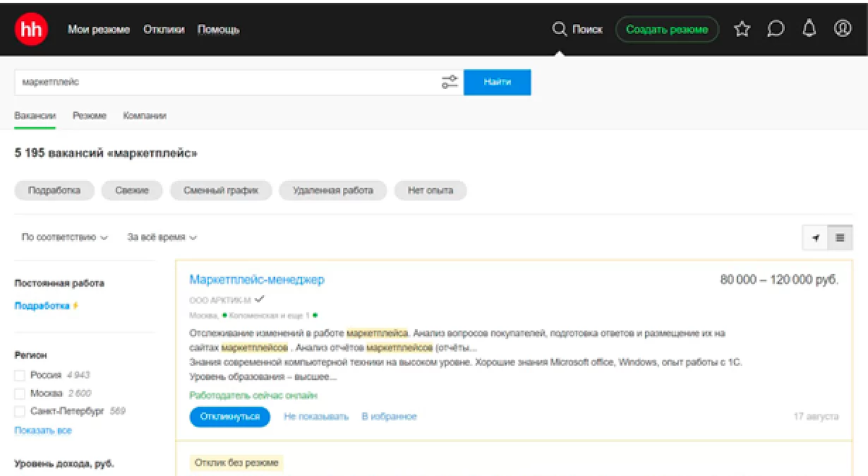The height and width of the screenshot is (476, 868).
Task: Select the Вакансии tab
Action: (35, 116)
